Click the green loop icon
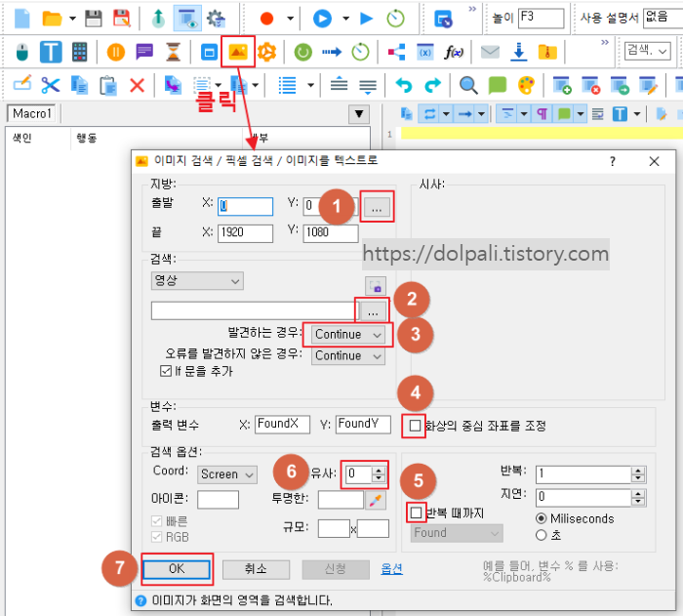 pyautogui.click(x=302, y=53)
